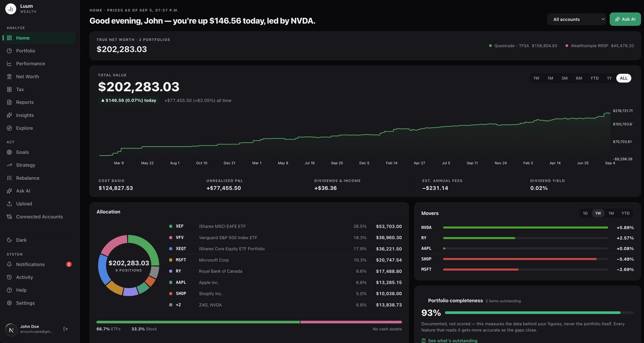Viewport: 644px width, 343px height.
Task: Click the Rebalance sliders icon
Action: 9,178
